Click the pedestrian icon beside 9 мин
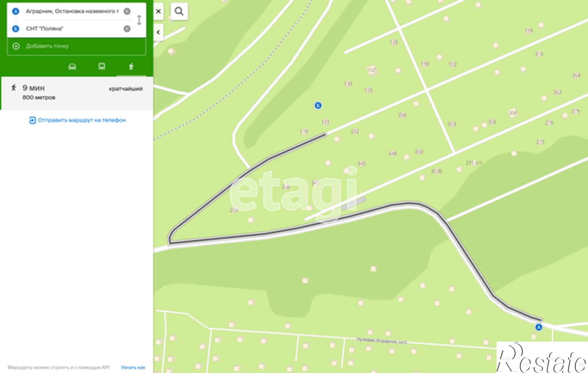The width and height of the screenshot is (588, 373). (14, 87)
